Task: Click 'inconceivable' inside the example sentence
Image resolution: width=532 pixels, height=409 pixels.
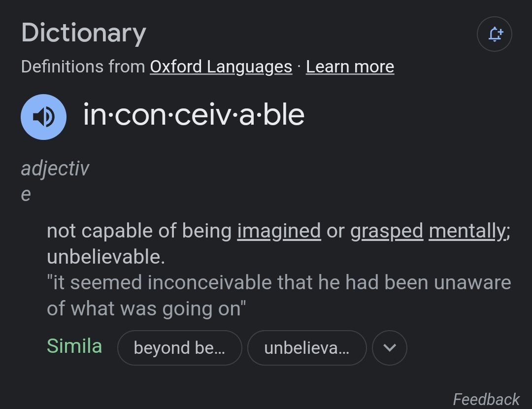Action: tap(210, 282)
